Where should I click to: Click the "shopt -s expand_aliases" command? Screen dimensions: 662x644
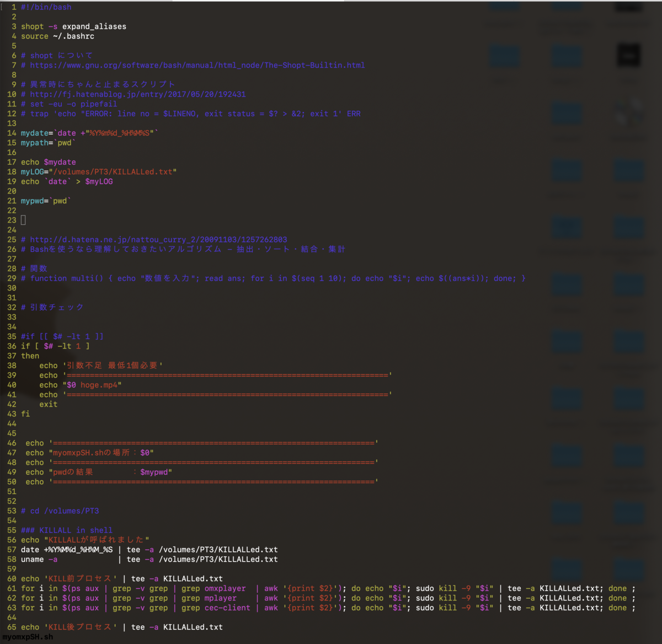pyautogui.click(x=73, y=26)
